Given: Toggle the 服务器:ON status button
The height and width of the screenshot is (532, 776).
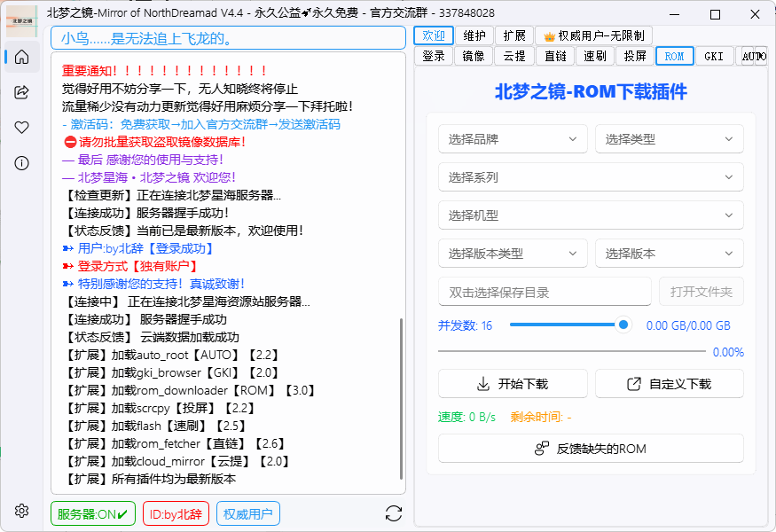Looking at the screenshot, I should click(x=92, y=512).
